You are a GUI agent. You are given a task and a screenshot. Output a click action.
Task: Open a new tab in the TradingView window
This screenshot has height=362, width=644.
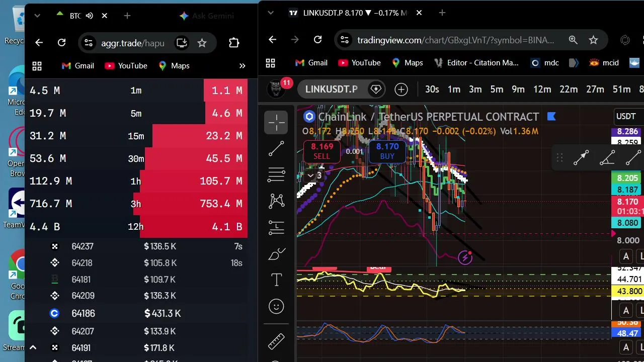[442, 13]
